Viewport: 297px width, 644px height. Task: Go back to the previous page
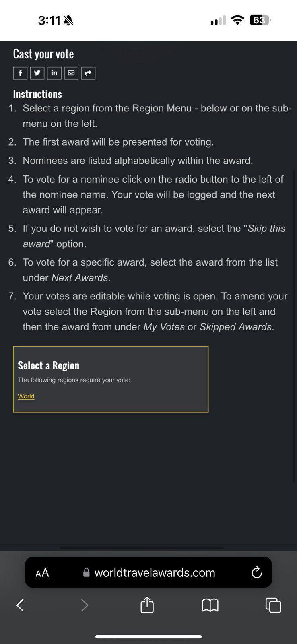tap(20, 605)
